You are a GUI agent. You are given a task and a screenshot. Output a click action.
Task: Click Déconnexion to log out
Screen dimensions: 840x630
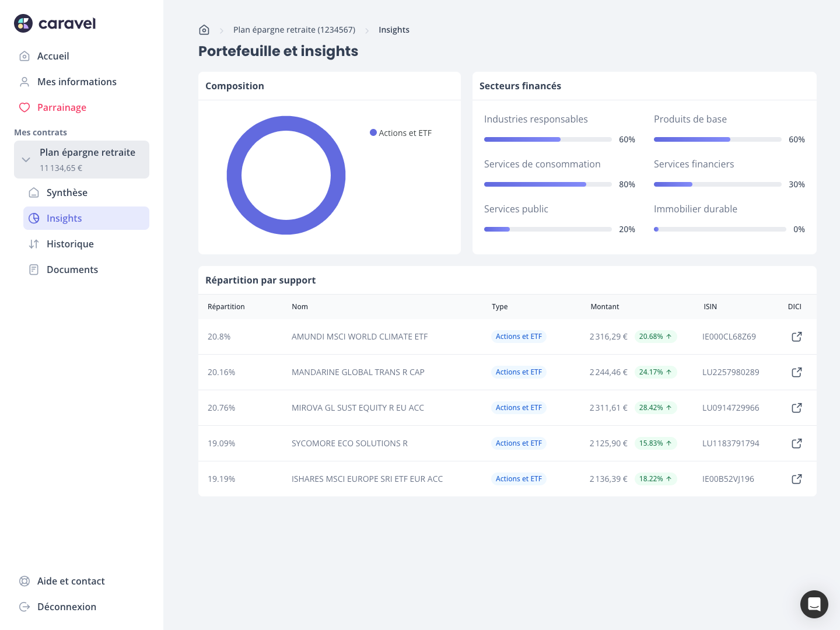pyautogui.click(x=66, y=607)
